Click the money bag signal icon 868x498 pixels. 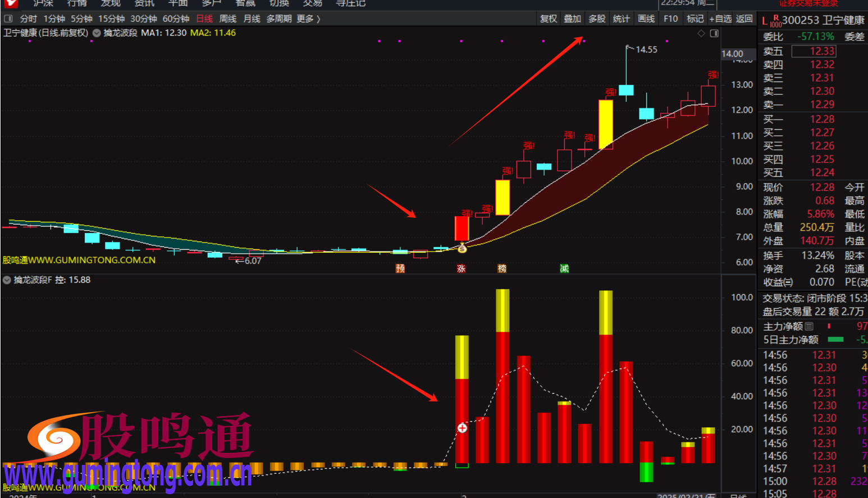tap(462, 248)
